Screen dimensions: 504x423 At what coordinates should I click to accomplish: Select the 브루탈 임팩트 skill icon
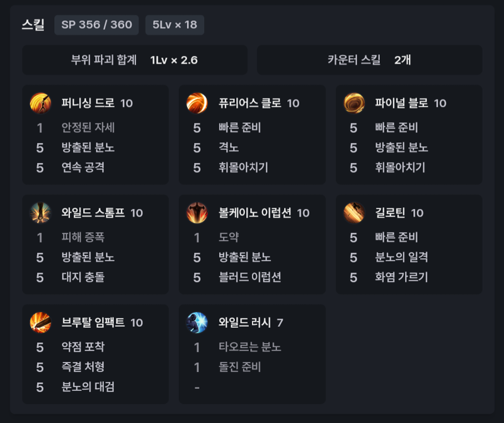[x=40, y=322]
